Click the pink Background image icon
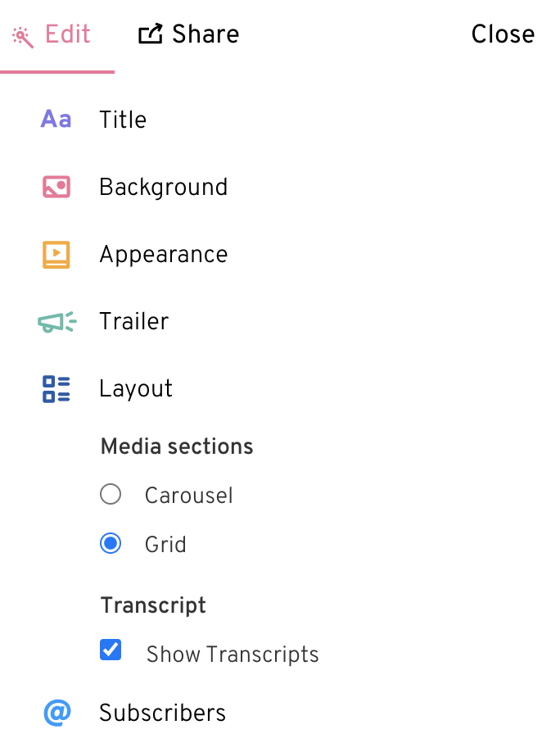The height and width of the screenshot is (752, 560). 56,187
